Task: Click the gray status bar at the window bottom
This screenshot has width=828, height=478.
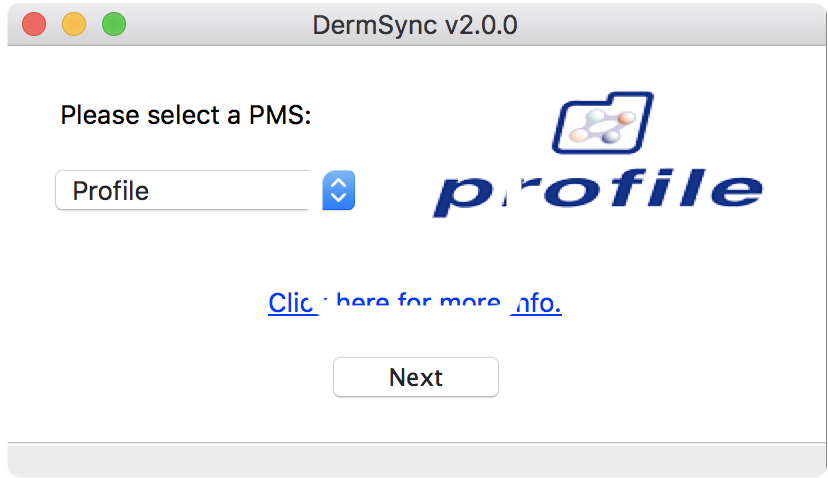Action: (414, 460)
